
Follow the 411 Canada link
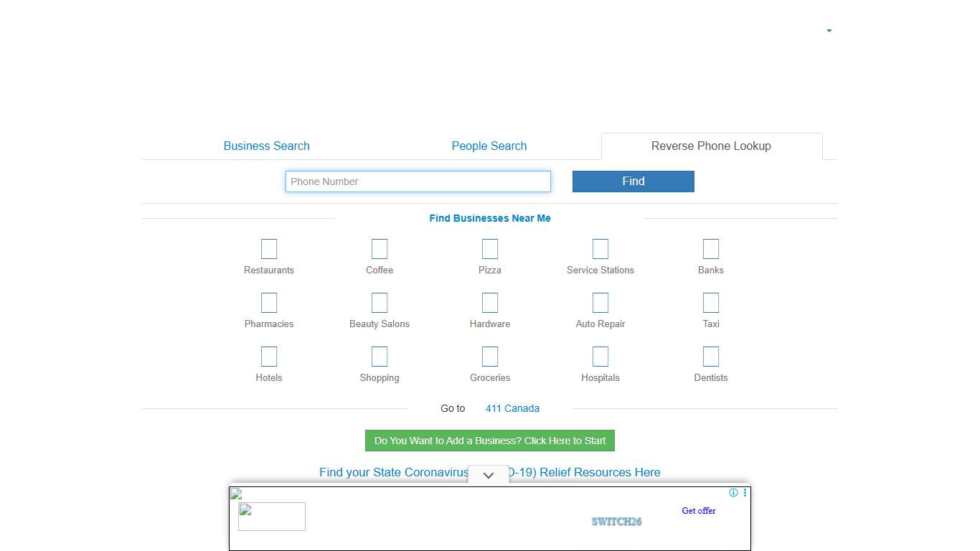pyautogui.click(x=512, y=408)
